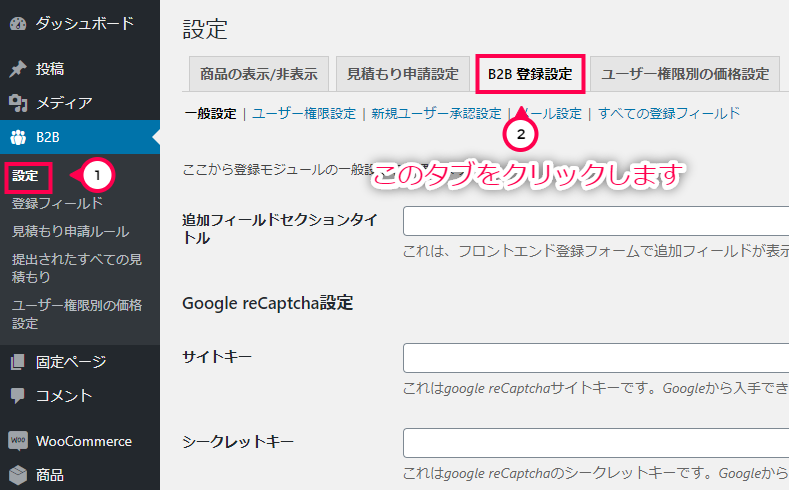Open 提出されたすべての見積もり submenu item
789x490 pixels.
pos(76,268)
